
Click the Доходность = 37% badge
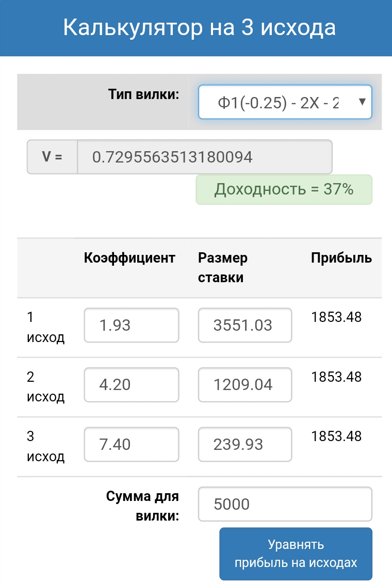pyautogui.click(x=284, y=189)
